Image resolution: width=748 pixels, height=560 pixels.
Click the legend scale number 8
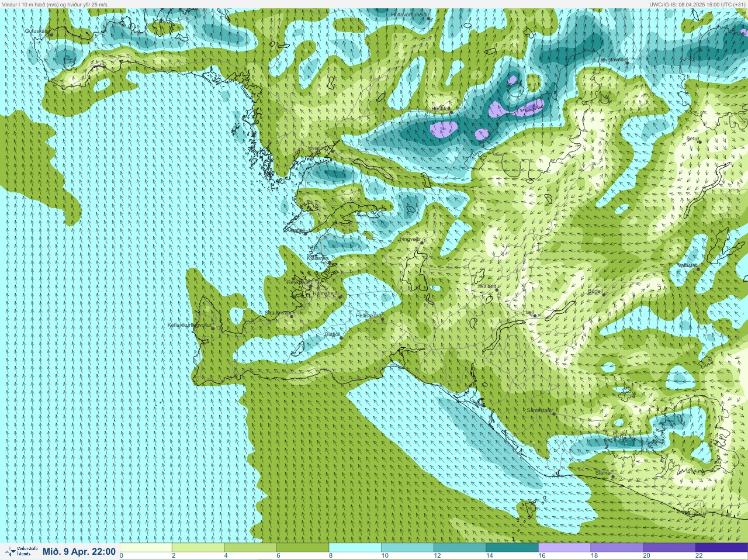point(330,556)
